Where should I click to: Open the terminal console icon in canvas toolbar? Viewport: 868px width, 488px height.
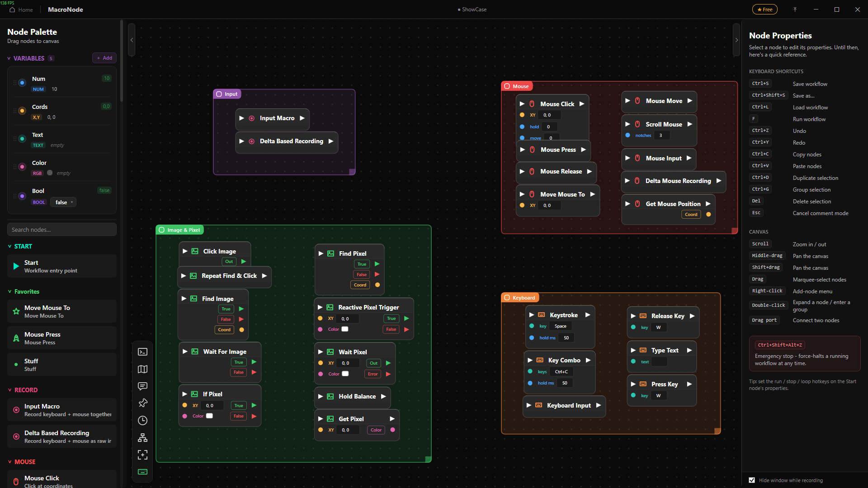coord(142,352)
